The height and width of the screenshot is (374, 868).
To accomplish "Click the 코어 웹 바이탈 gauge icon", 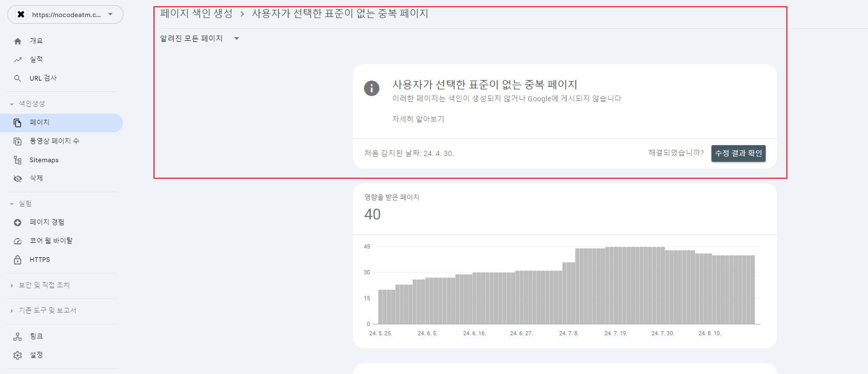I will [18, 241].
